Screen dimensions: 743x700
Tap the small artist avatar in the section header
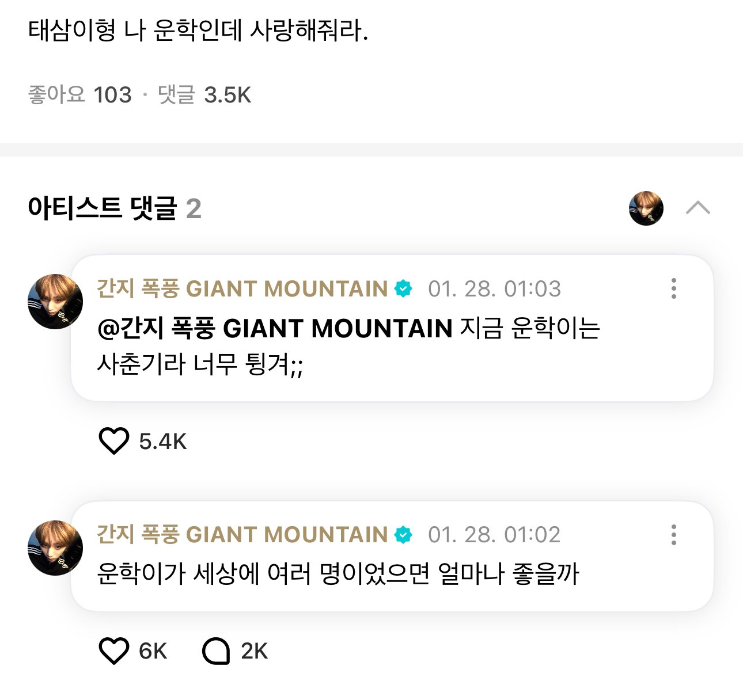(x=646, y=208)
